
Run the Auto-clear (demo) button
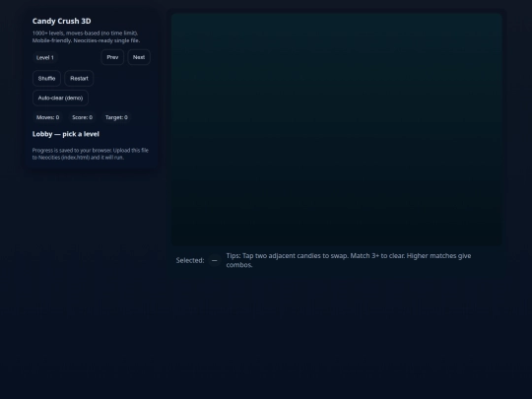click(x=60, y=99)
